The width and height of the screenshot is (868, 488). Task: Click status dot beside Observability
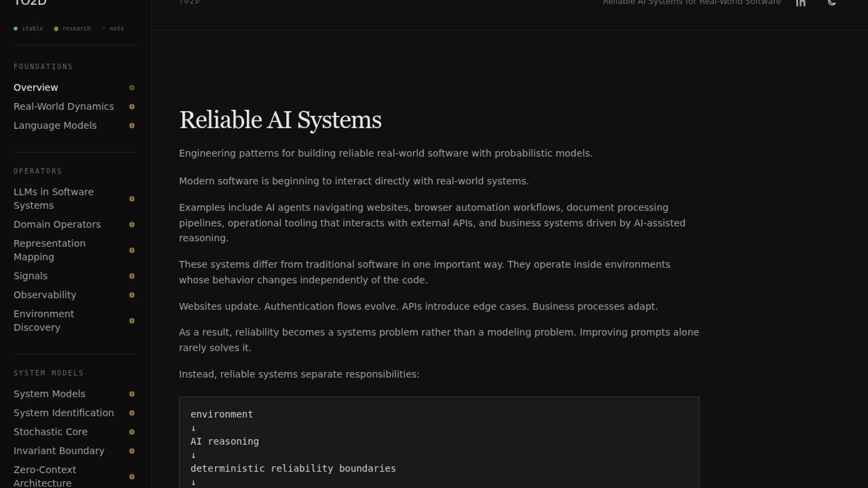132,295
